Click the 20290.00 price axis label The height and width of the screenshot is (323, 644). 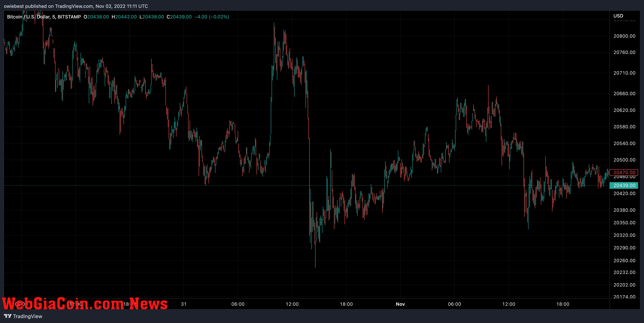click(624, 248)
